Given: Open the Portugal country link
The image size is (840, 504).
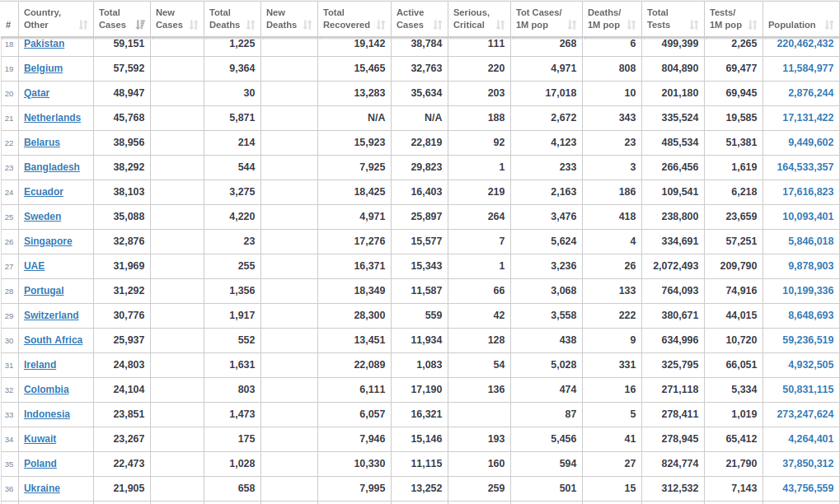Looking at the screenshot, I should pos(44,291).
